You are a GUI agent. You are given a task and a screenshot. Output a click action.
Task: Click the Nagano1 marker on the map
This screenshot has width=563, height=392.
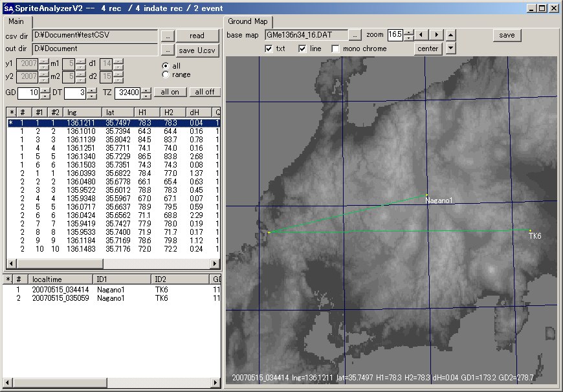pos(426,195)
